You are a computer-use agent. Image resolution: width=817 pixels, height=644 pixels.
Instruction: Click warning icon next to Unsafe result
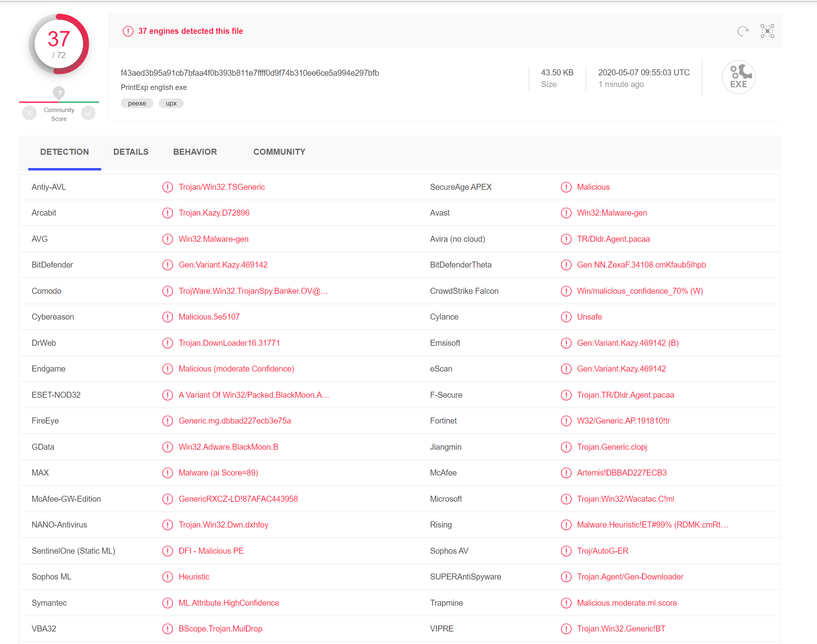[x=566, y=317]
